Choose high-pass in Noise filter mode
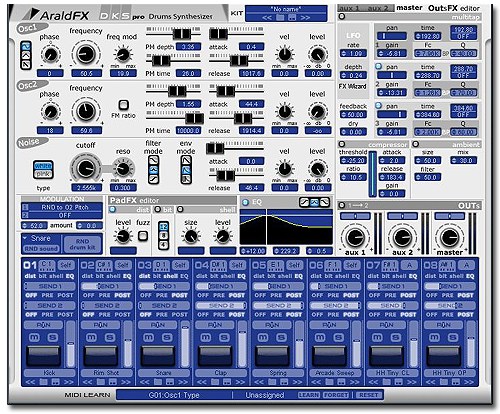Image resolution: width=500 pixels, height=414 pixels. (x=153, y=179)
